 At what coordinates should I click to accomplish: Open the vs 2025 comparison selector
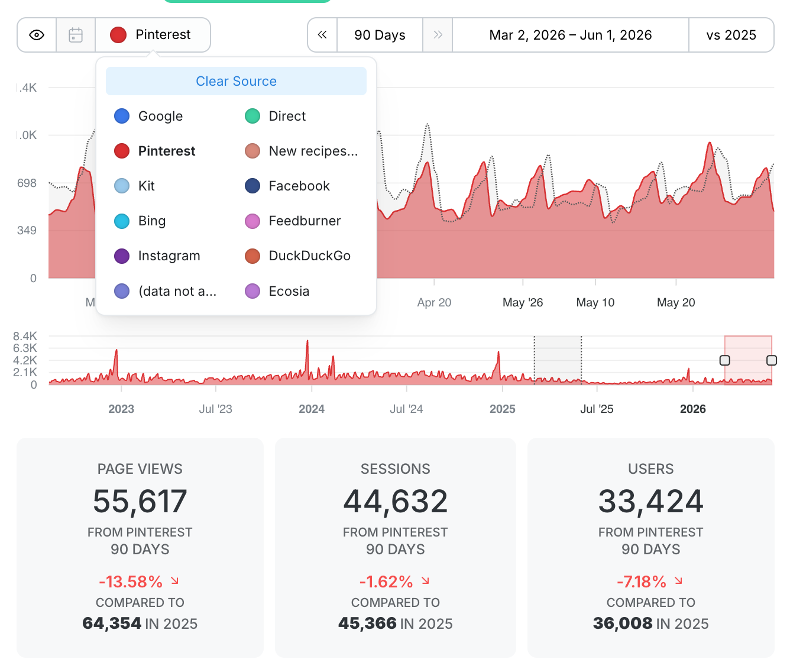coord(731,35)
